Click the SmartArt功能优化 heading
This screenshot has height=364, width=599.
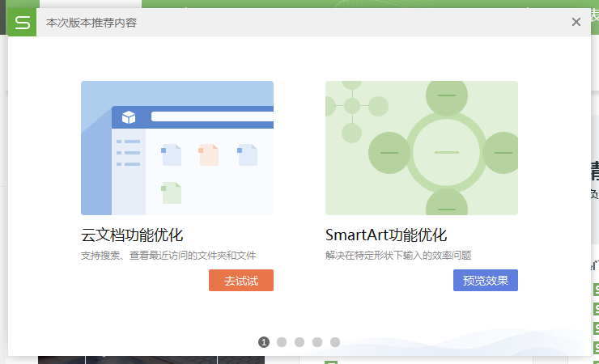pos(386,235)
